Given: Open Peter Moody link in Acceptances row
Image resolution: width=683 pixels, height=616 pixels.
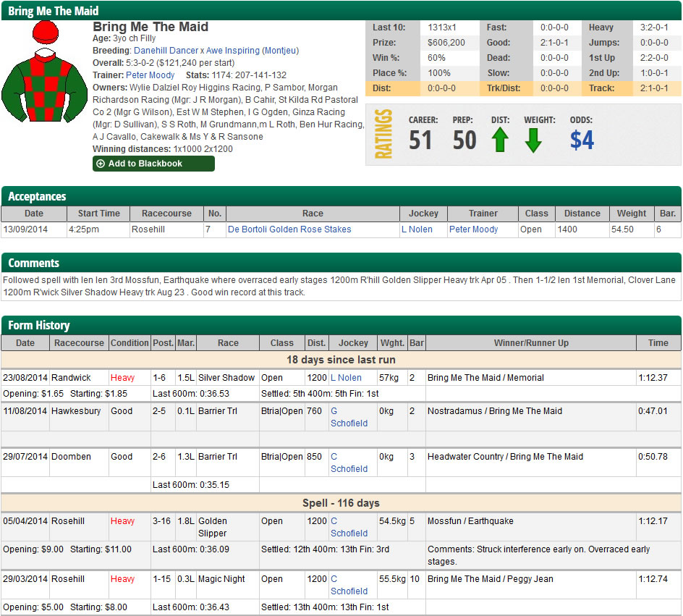Looking at the screenshot, I should point(473,229).
